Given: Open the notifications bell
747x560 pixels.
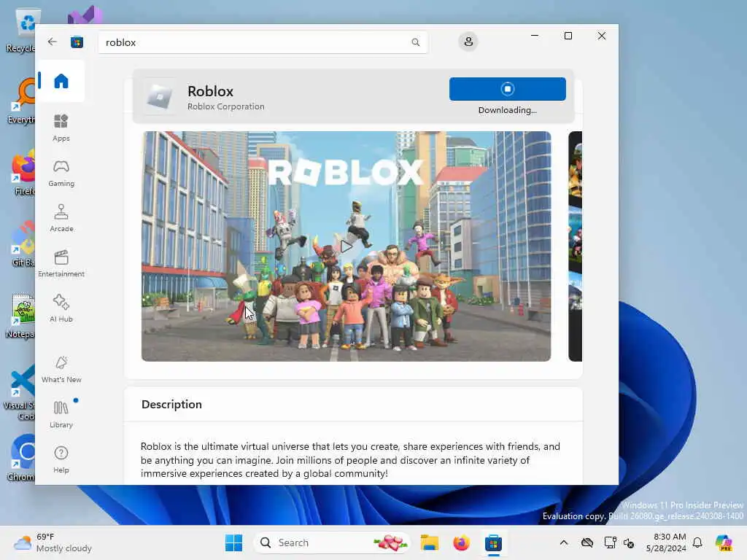Looking at the screenshot, I should [x=697, y=542].
